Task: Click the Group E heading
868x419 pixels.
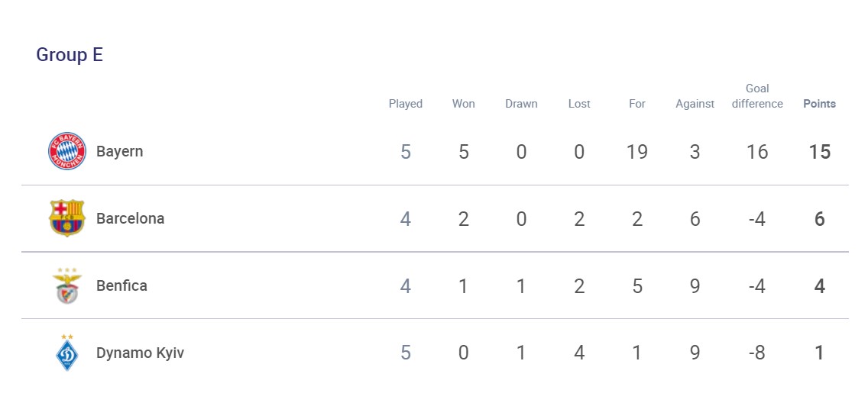Action: pyautogui.click(x=70, y=55)
